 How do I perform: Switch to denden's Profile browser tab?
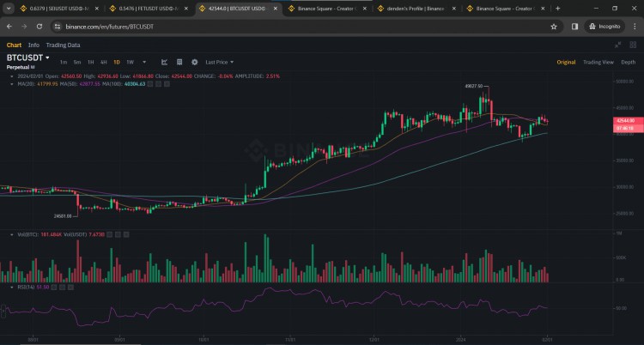pyautogui.click(x=416, y=9)
